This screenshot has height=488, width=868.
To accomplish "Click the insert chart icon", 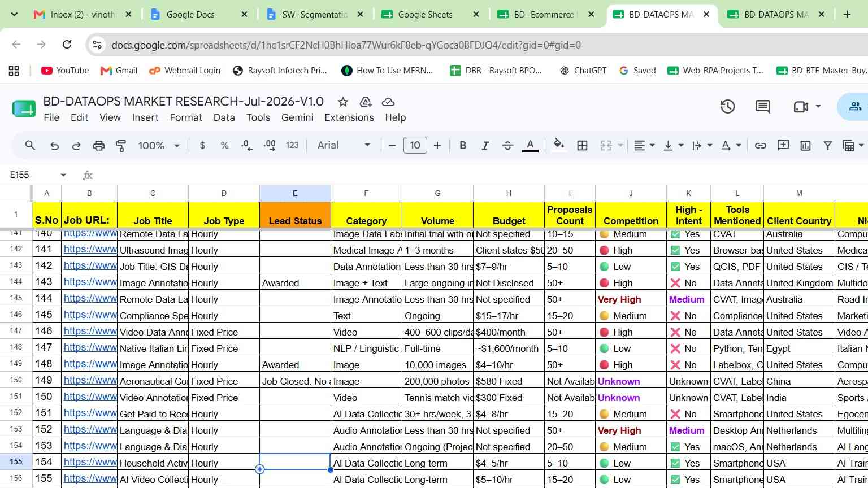I will pyautogui.click(x=805, y=146).
